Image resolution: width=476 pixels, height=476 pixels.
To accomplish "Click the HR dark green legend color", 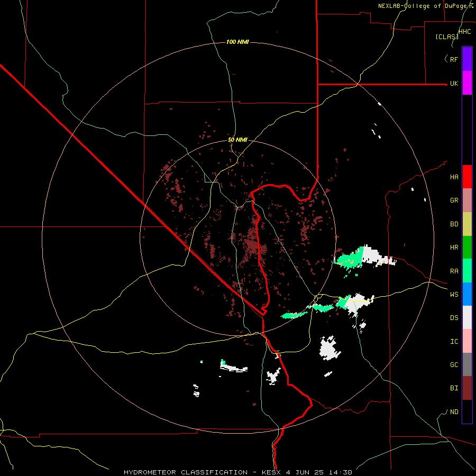I will click(x=467, y=248).
